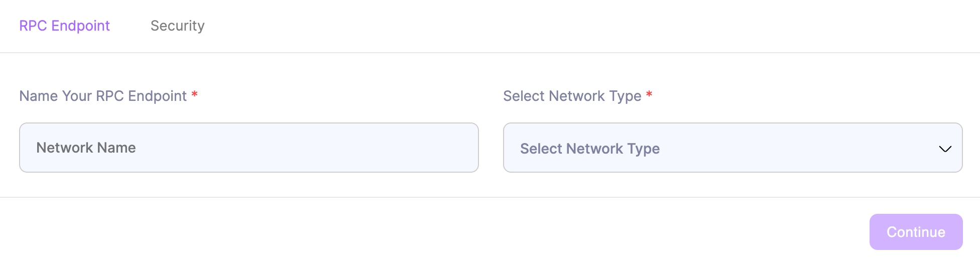Click the word 'Security' in tab bar
Screen dimensions: 980x258
[177, 26]
